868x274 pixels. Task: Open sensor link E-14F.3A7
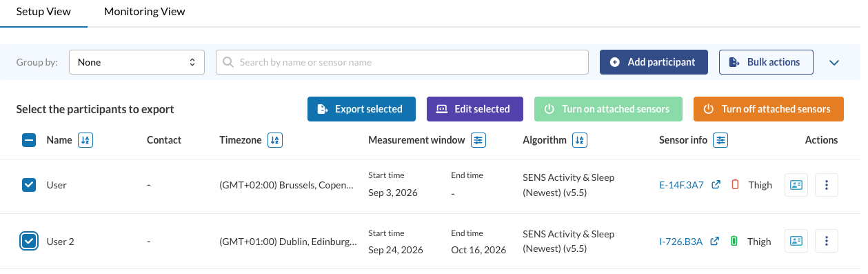click(681, 185)
